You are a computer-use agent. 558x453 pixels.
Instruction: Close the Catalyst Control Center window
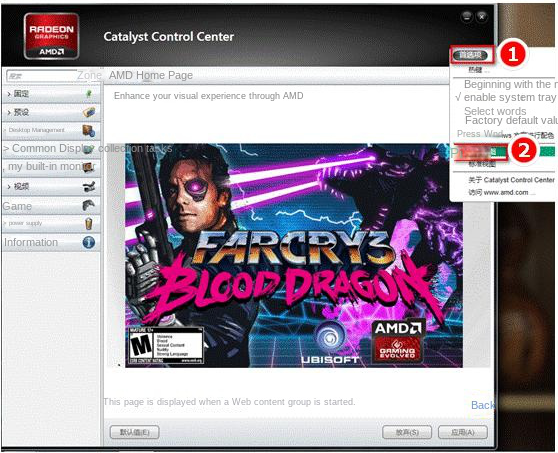pos(482,16)
